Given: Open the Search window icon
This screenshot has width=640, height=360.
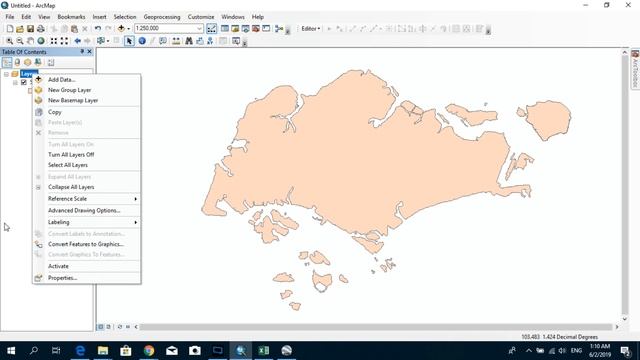Looking at the screenshot, I should point(245,29).
